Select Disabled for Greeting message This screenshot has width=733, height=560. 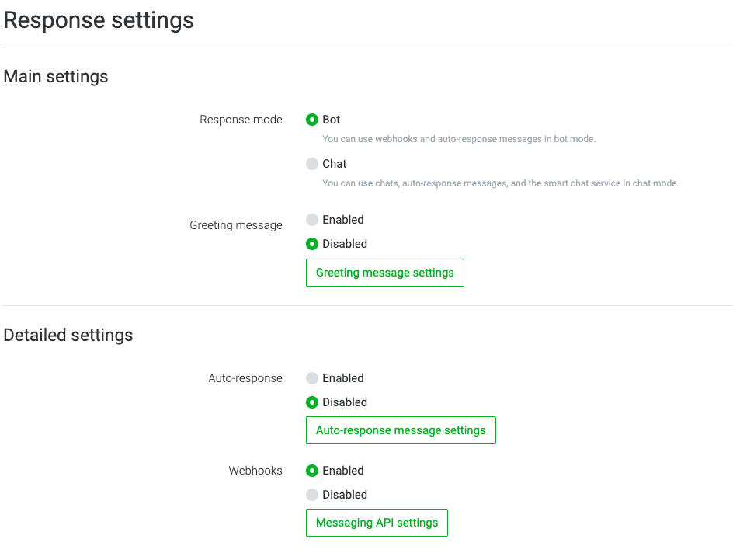coord(312,244)
